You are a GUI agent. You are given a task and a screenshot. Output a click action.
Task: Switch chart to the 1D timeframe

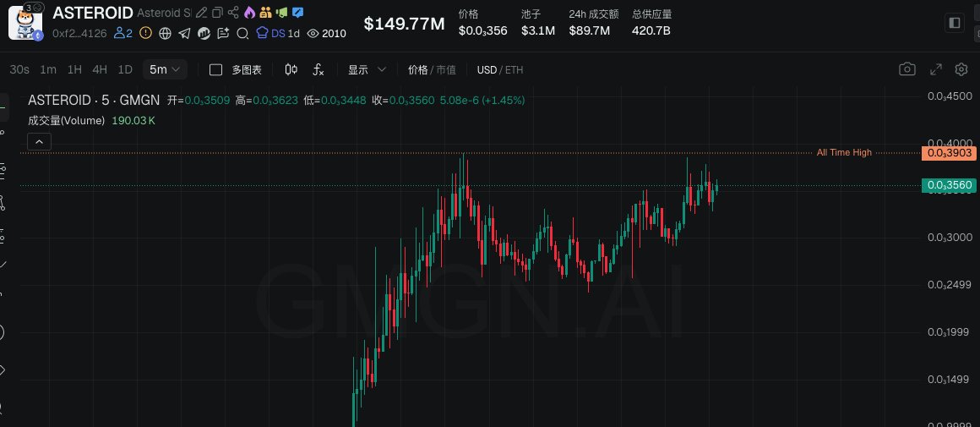(x=125, y=69)
